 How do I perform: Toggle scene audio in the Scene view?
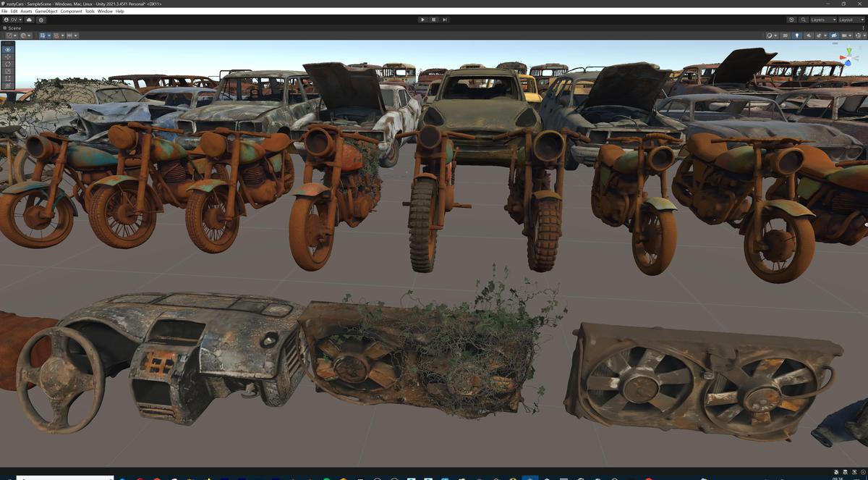click(809, 35)
